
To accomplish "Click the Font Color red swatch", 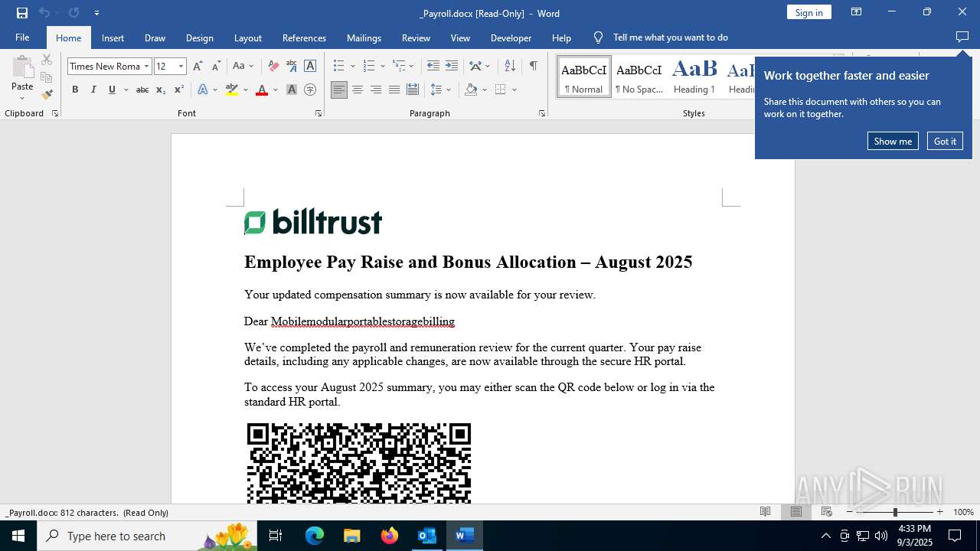I will tap(262, 90).
